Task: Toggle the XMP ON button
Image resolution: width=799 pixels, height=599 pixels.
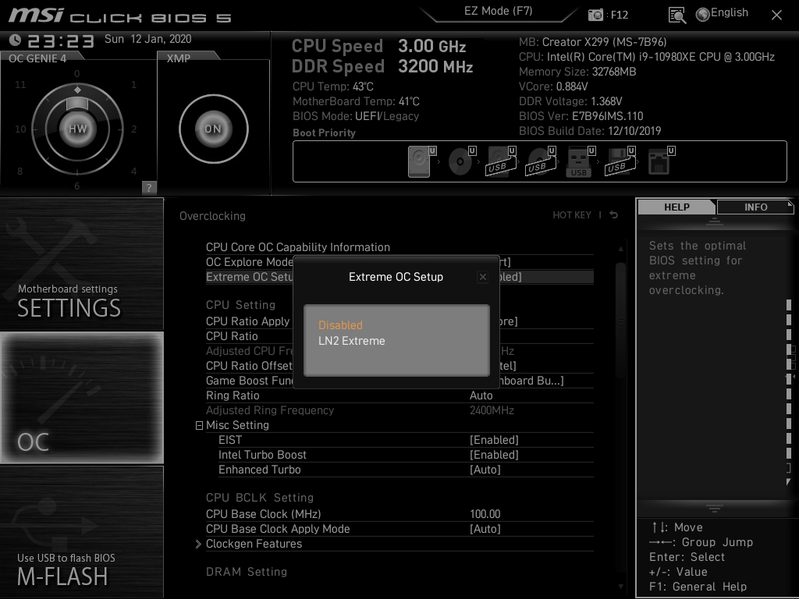Action: pyautogui.click(x=213, y=129)
